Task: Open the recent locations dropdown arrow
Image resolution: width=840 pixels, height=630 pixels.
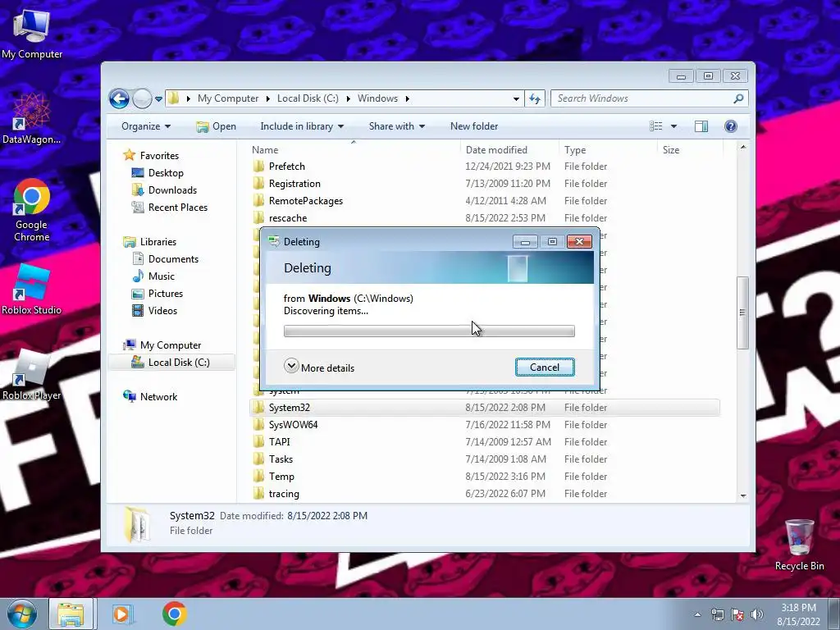Action: point(158,99)
